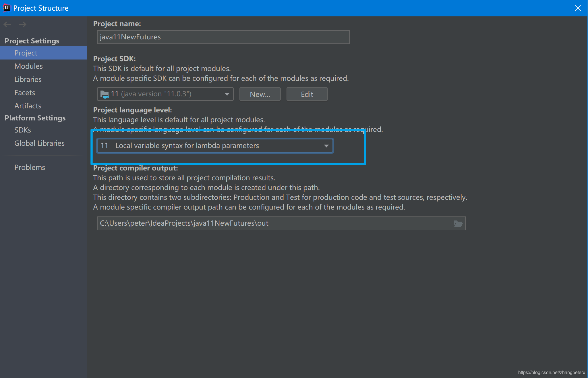588x378 pixels.
Task: Select Libraries in Project Settings
Action: coord(28,79)
